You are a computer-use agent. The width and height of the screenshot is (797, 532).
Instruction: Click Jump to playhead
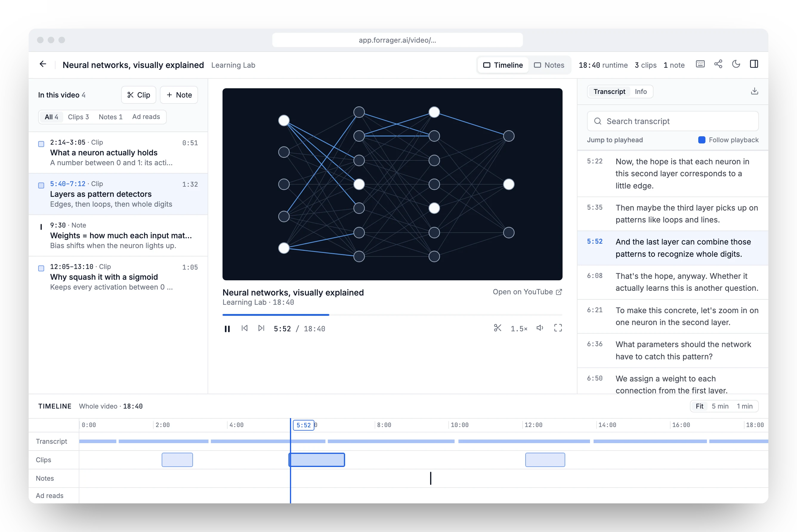click(615, 140)
